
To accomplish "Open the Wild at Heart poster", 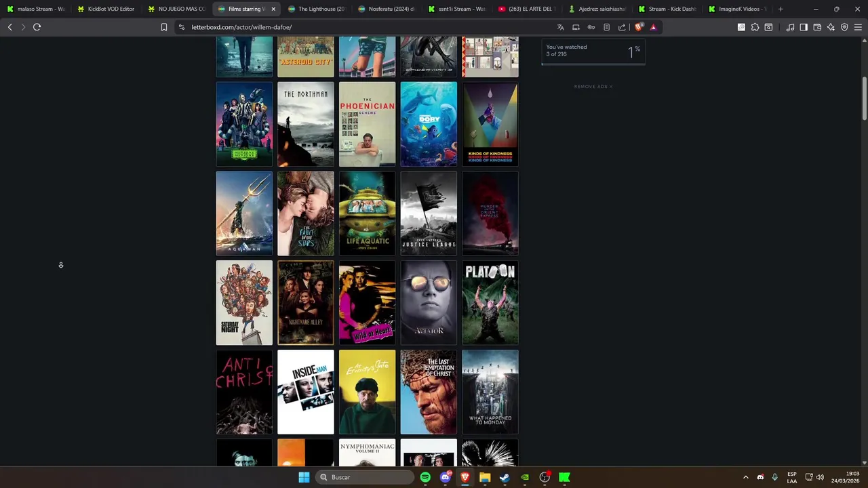I will pos(367,303).
